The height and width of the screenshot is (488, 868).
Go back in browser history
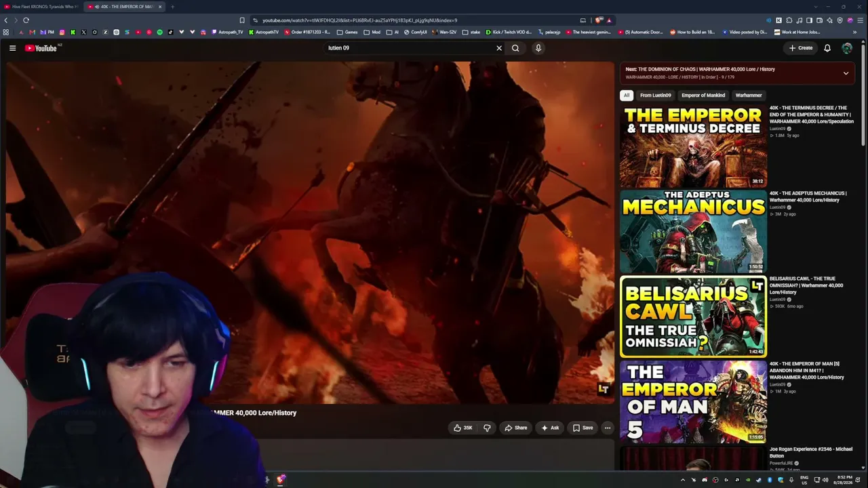[6, 20]
